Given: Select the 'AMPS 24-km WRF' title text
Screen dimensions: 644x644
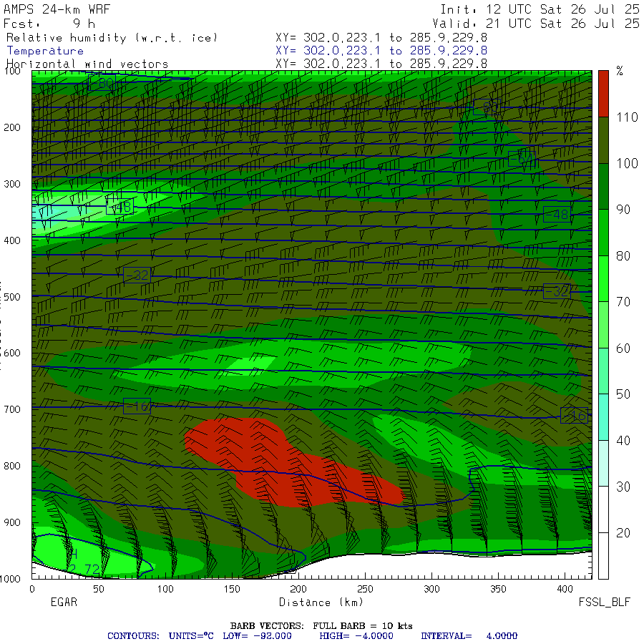Looking at the screenshot, I should point(57,9).
